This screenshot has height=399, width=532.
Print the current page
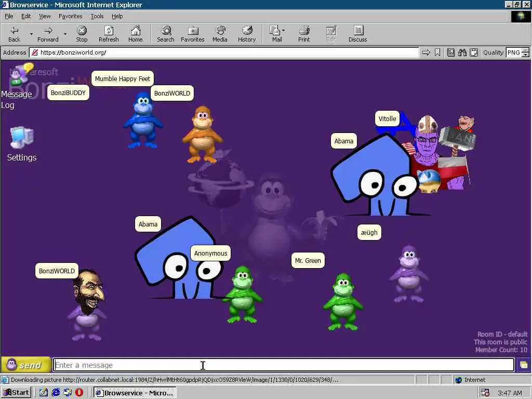(x=304, y=34)
